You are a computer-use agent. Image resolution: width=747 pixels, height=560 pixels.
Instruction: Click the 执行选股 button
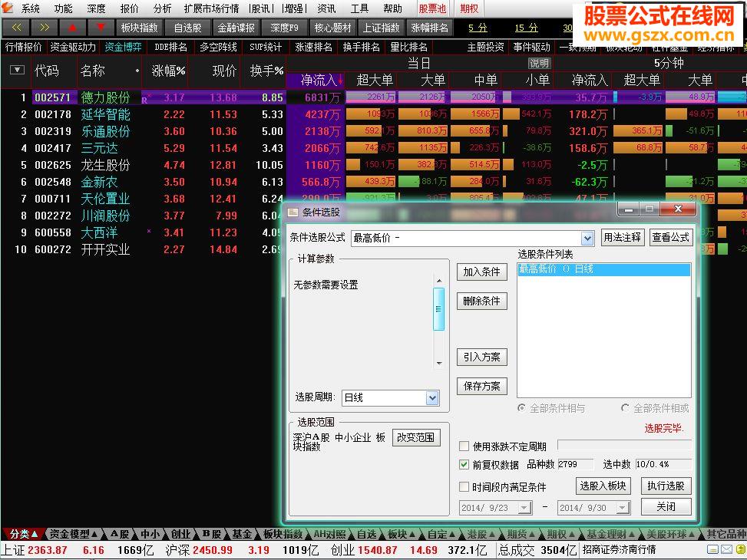coord(666,486)
